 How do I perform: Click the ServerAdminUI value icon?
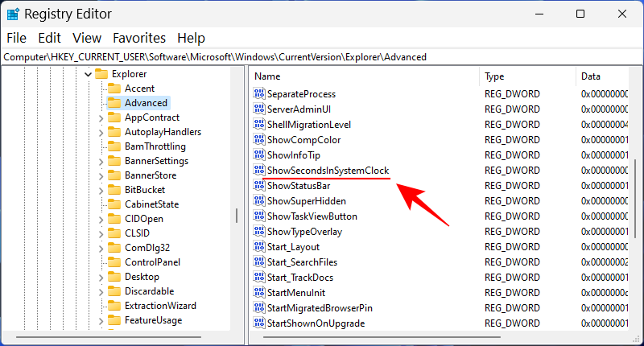click(x=258, y=109)
